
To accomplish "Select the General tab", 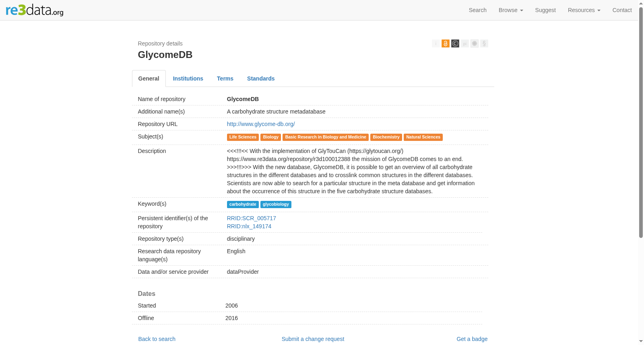I will (x=149, y=79).
